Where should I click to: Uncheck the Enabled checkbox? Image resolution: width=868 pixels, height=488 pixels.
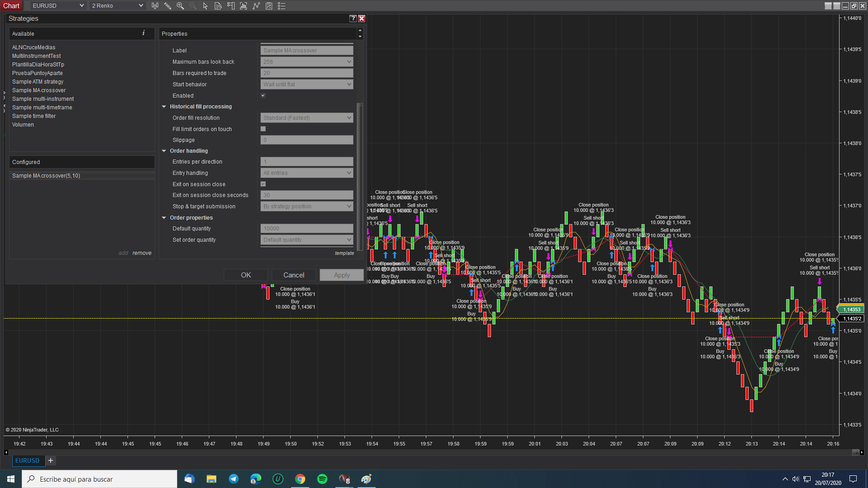point(263,95)
